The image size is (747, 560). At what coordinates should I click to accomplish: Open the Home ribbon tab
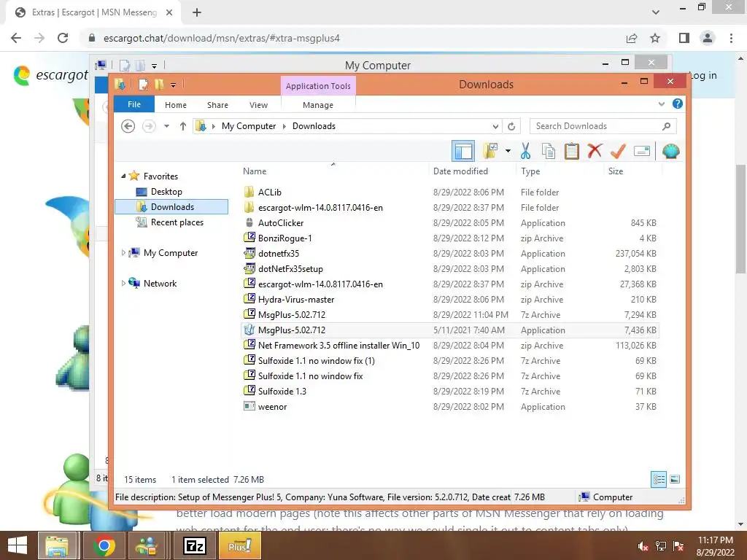(x=176, y=105)
